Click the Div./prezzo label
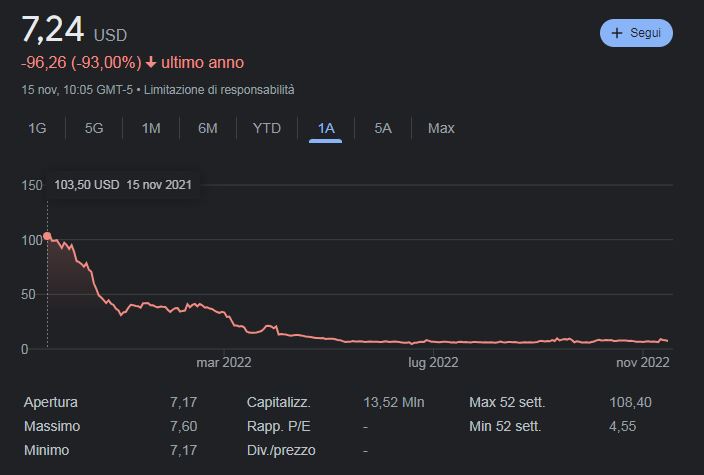 click(281, 450)
